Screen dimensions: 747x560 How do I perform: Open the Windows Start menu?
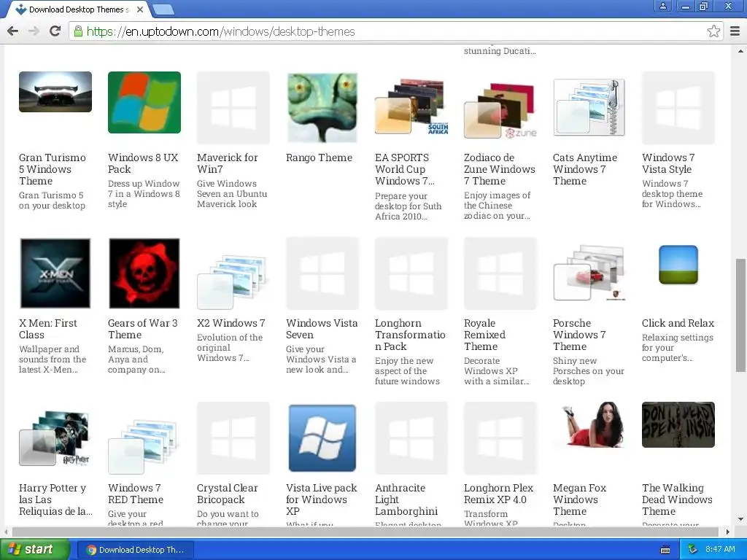click(35, 550)
